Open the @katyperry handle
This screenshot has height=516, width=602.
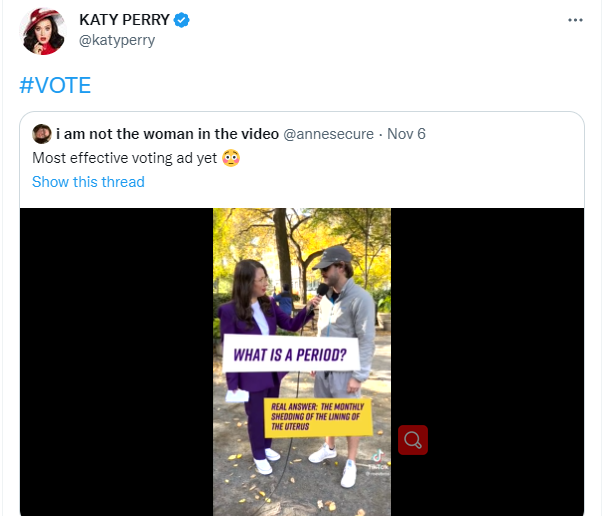pos(117,40)
